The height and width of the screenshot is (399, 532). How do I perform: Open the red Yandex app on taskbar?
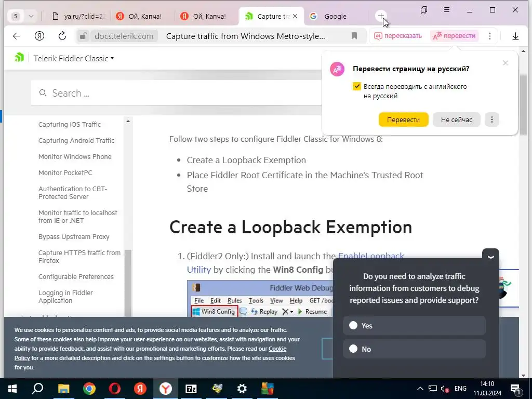(140, 389)
